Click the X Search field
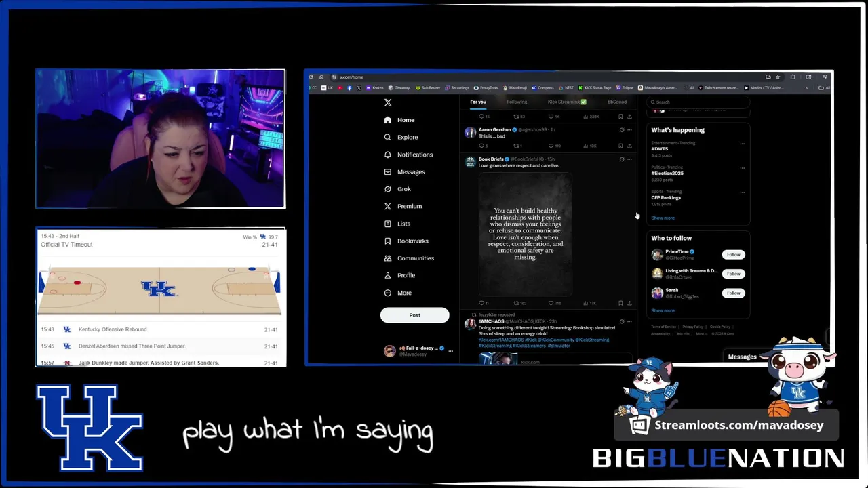Image resolution: width=868 pixels, height=488 pixels. (x=698, y=102)
